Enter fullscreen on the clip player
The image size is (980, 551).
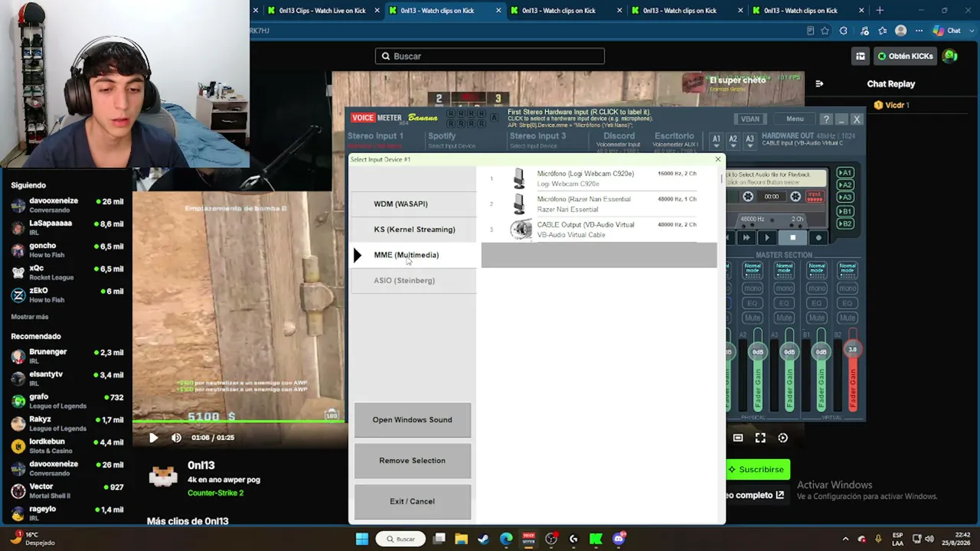(x=760, y=438)
